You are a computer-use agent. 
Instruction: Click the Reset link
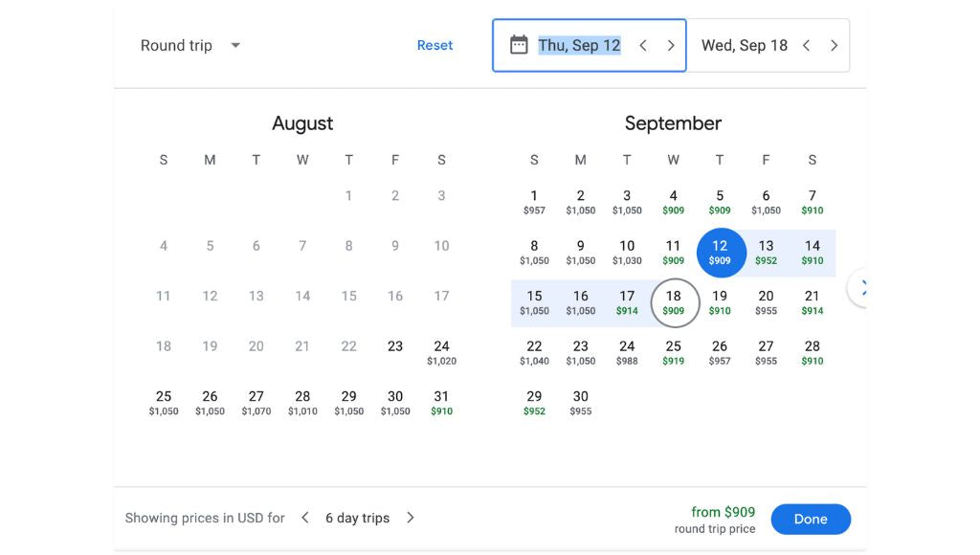(x=435, y=45)
